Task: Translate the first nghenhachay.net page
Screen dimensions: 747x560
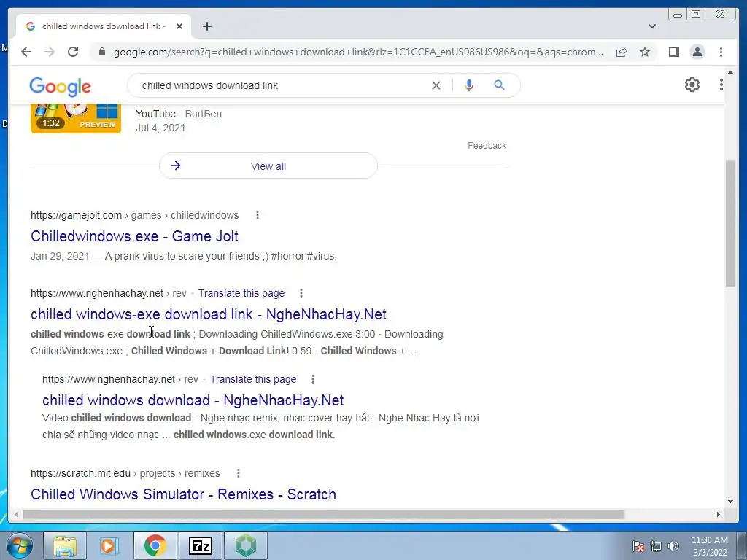Action: (241, 293)
